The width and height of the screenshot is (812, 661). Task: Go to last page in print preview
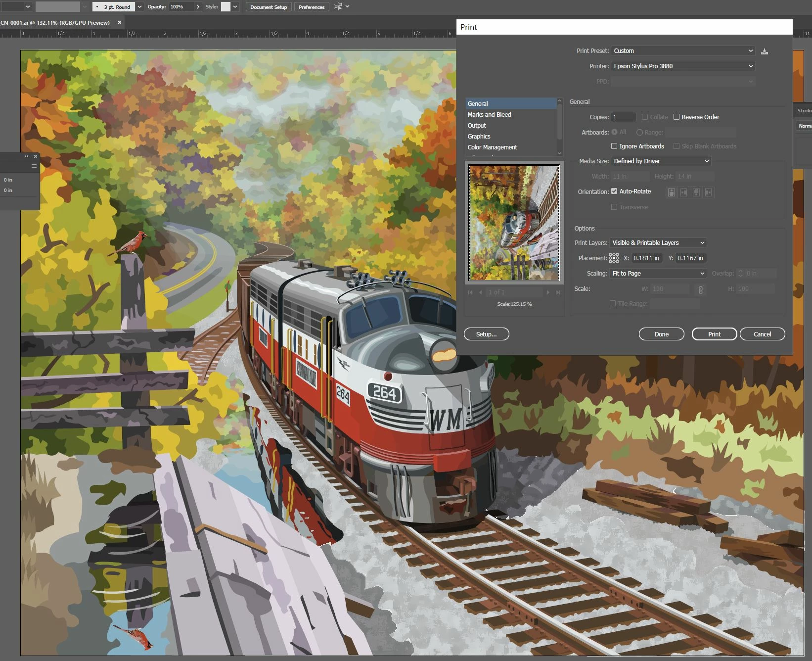click(x=558, y=292)
